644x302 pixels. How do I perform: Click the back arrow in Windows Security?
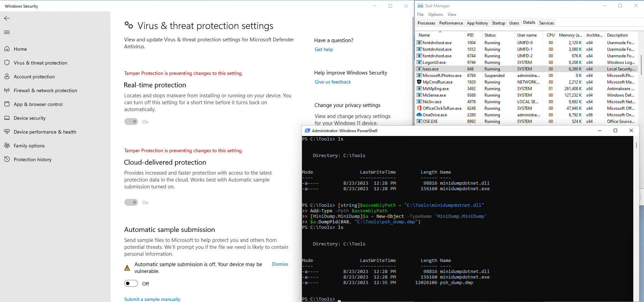click(x=7, y=18)
